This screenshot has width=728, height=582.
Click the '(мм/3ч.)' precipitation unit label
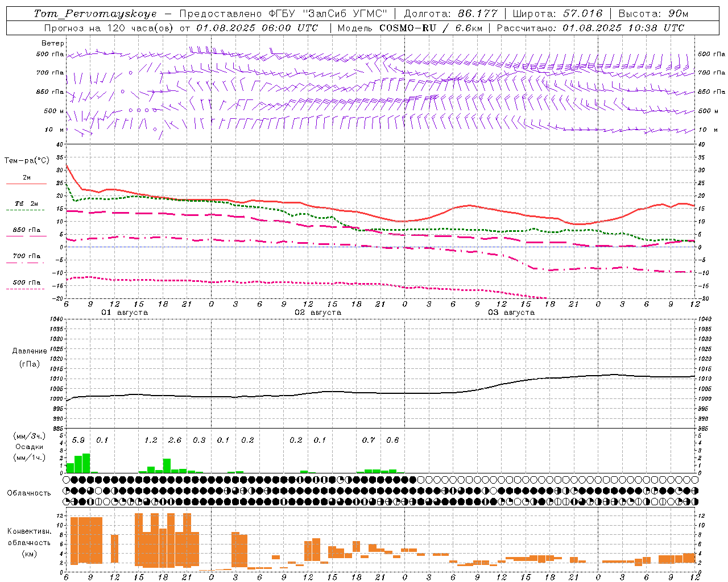(30, 436)
